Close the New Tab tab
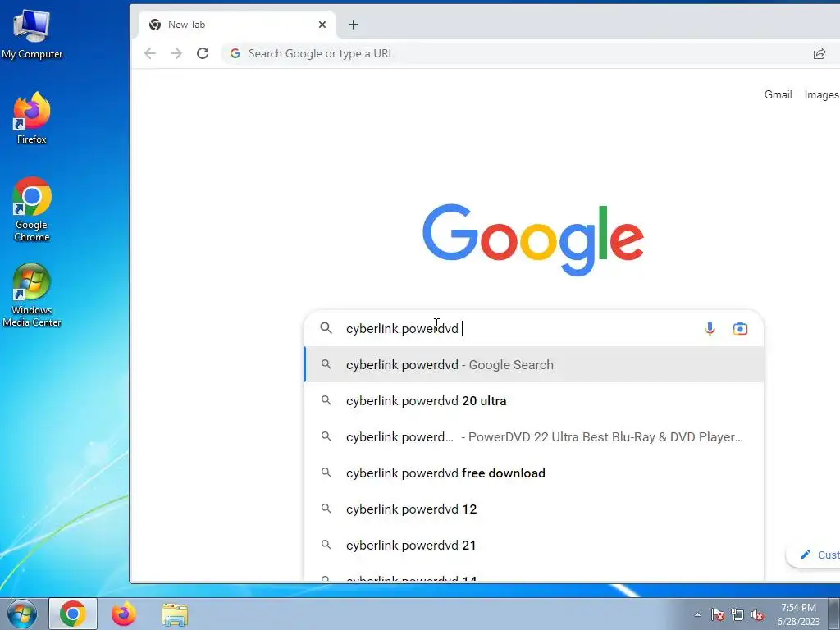 point(322,25)
